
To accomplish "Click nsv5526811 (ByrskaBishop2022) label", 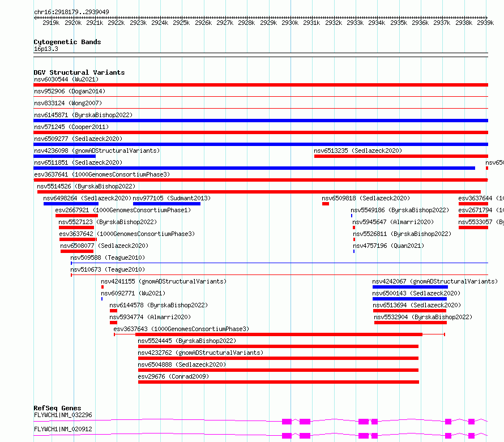I will click(x=402, y=234).
